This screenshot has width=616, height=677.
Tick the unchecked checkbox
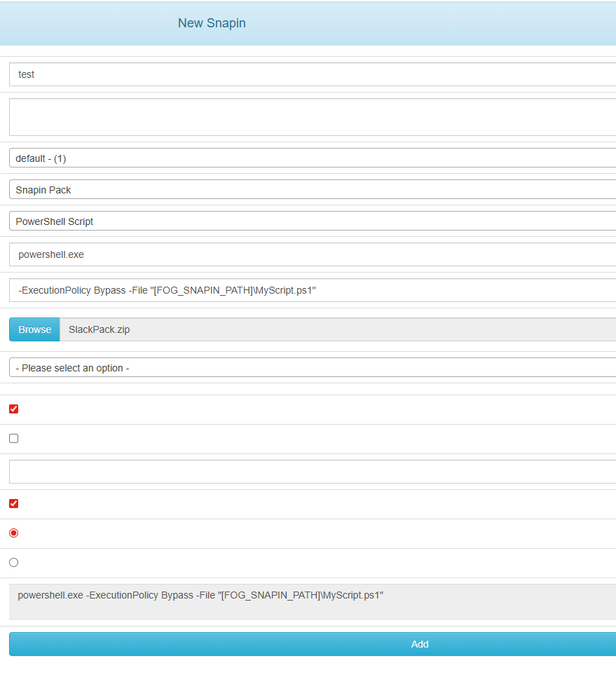[13, 439]
